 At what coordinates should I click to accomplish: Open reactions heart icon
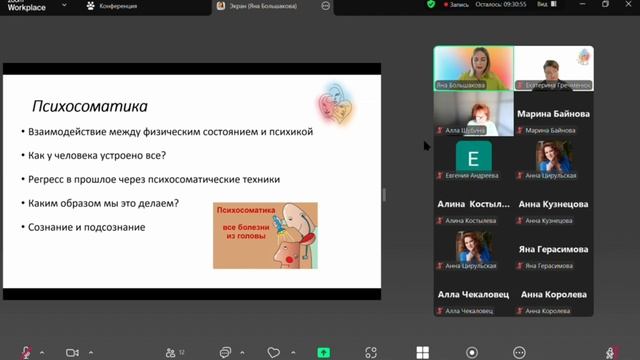point(273,352)
